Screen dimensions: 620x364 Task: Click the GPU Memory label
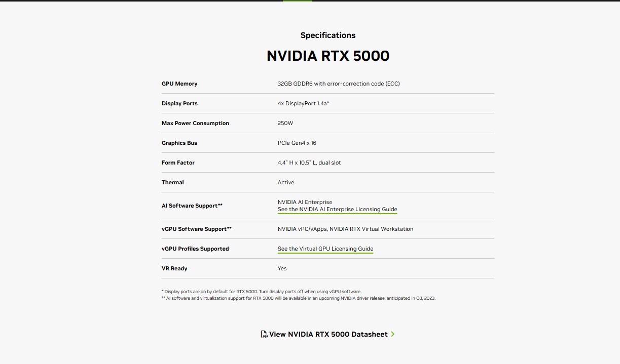click(179, 84)
